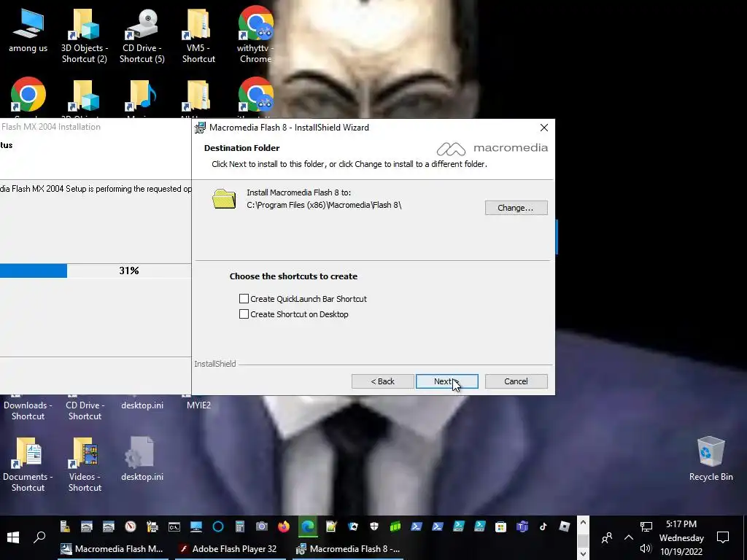The height and width of the screenshot is (560, 747).
Task: Open the Calculator taskbar icon
Action: [x=240, y=526]
